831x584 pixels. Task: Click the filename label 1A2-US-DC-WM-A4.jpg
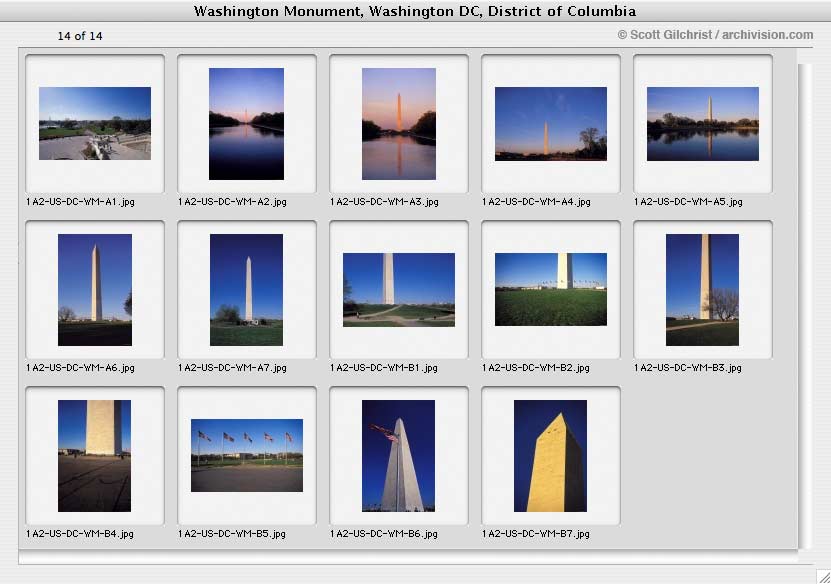point(536,202)
